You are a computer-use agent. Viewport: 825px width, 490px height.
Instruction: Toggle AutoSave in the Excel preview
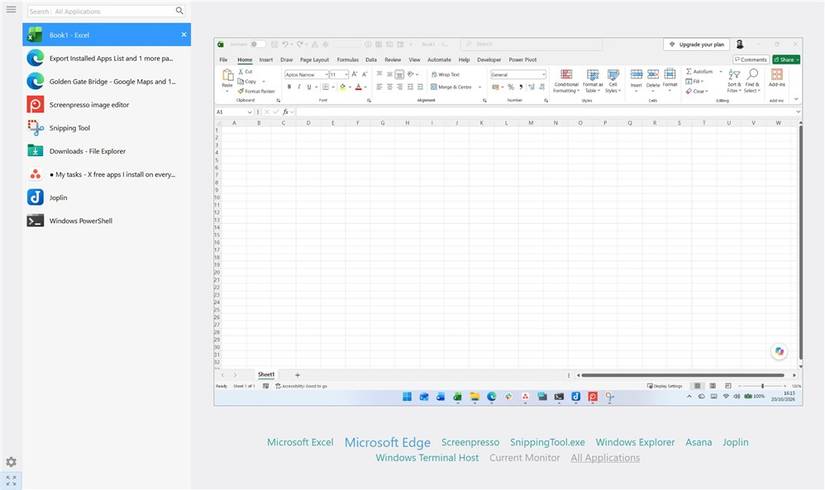[x=257, y=44]
